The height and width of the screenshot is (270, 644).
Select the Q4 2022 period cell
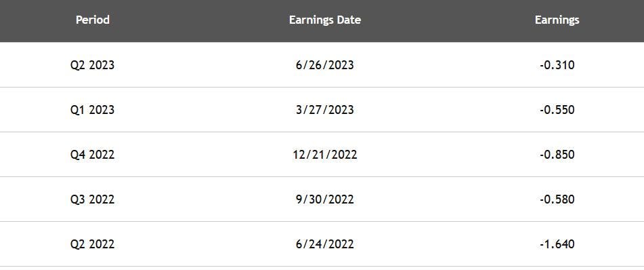pos(92,155)
